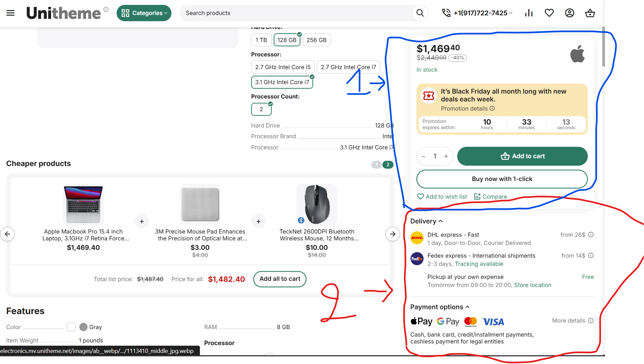Open the comparison list bar-chart icon
This screenshot has width=644, height=364.
(529, 13)
